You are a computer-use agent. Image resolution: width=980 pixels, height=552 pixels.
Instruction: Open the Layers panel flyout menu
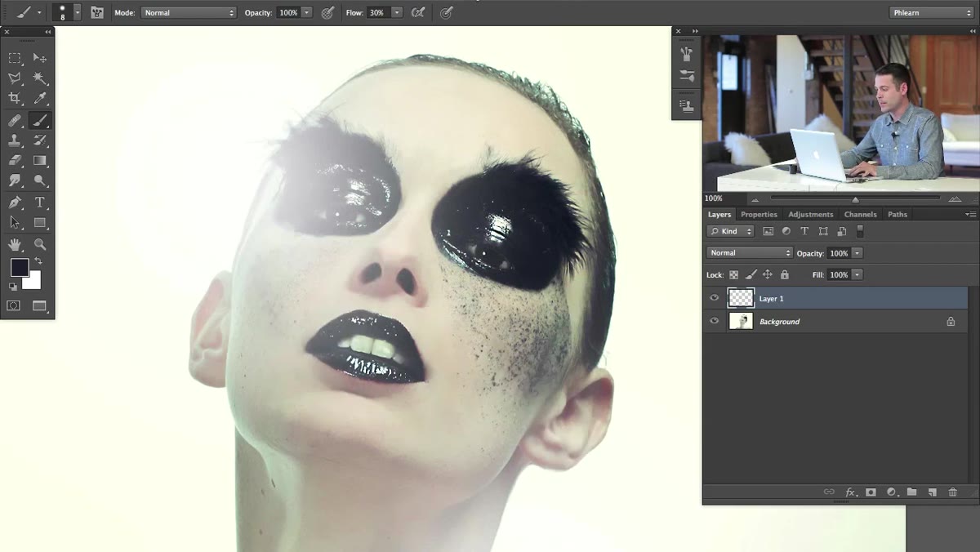pyautogui.click(x=970, y=214)
